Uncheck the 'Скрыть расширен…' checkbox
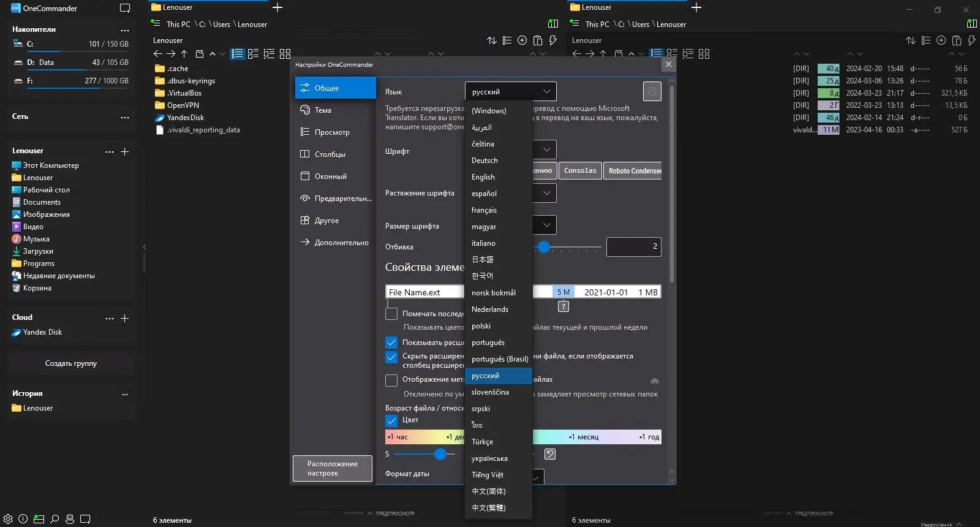980x527 pixels. (391, 357)
